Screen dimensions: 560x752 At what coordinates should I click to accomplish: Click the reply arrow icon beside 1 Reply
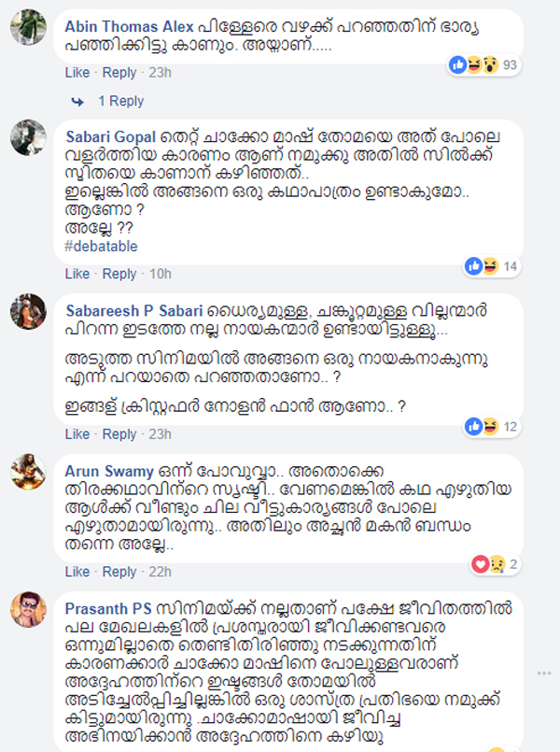click(78, 101)
